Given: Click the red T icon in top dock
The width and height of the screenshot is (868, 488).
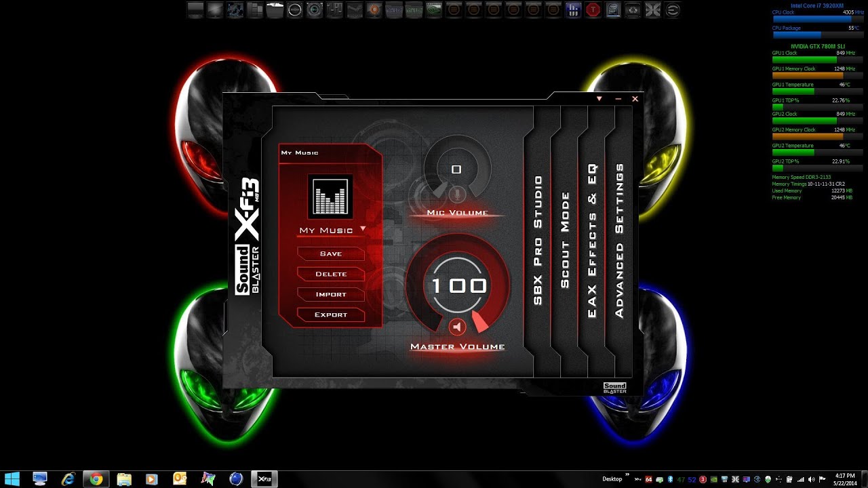Looking at the screenshot, I should click(593, 9).
